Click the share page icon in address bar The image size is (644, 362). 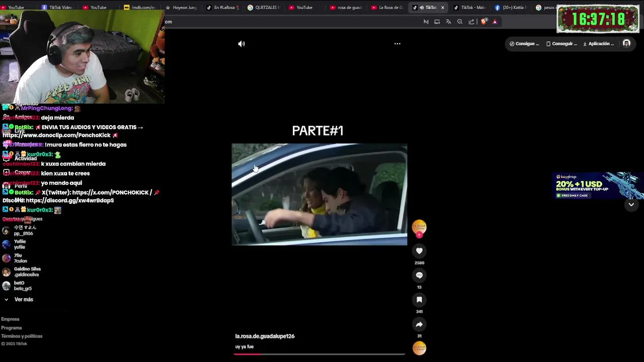(x=471, y=22)
